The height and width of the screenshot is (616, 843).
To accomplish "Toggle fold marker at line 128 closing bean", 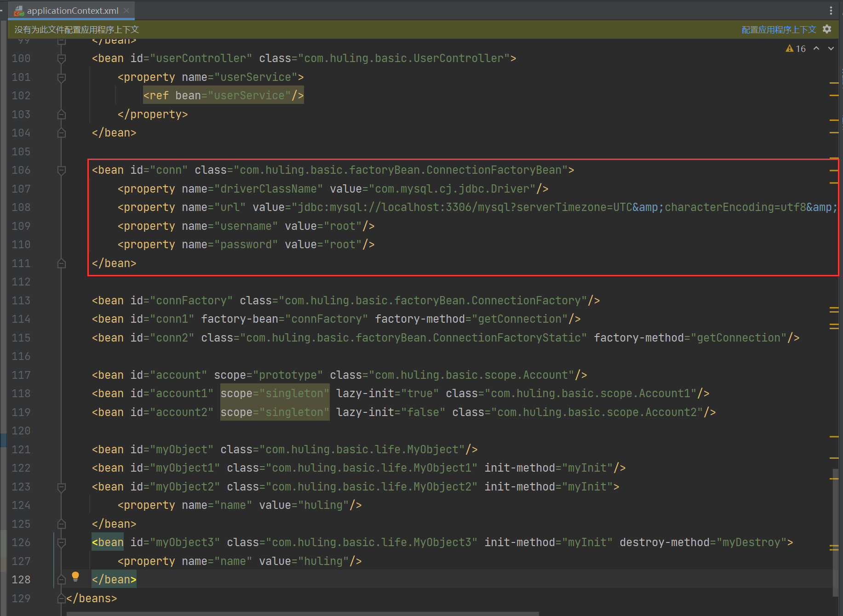I will coord(61,580).
